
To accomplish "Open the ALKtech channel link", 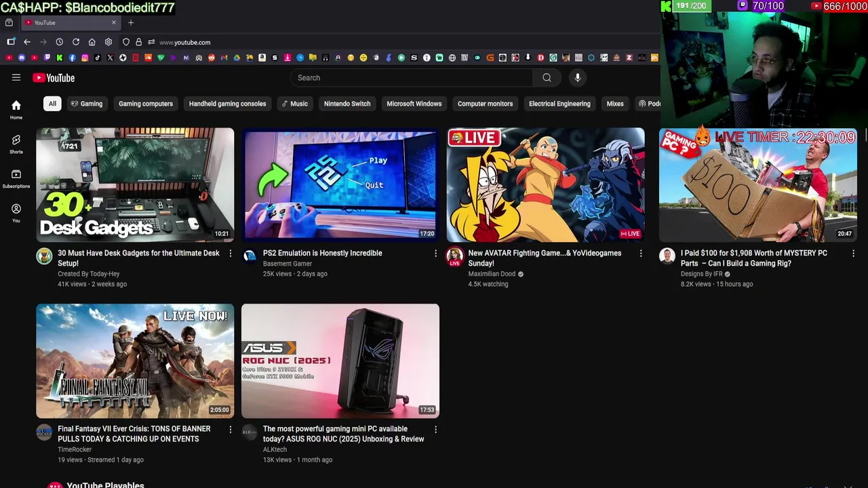I will (275, 449).
